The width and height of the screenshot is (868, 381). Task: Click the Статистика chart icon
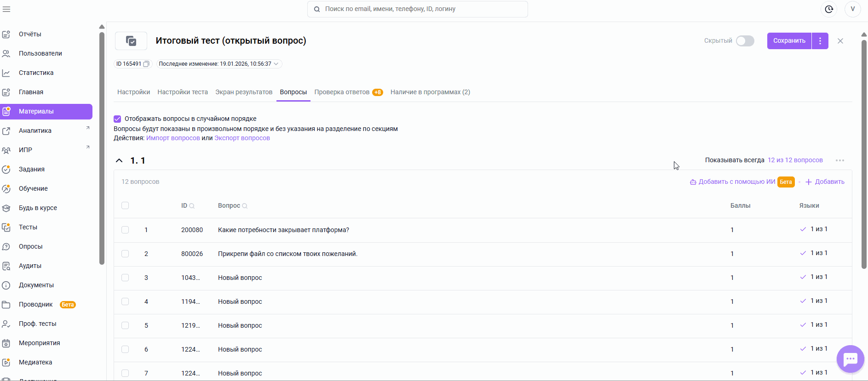pos(6,73)
